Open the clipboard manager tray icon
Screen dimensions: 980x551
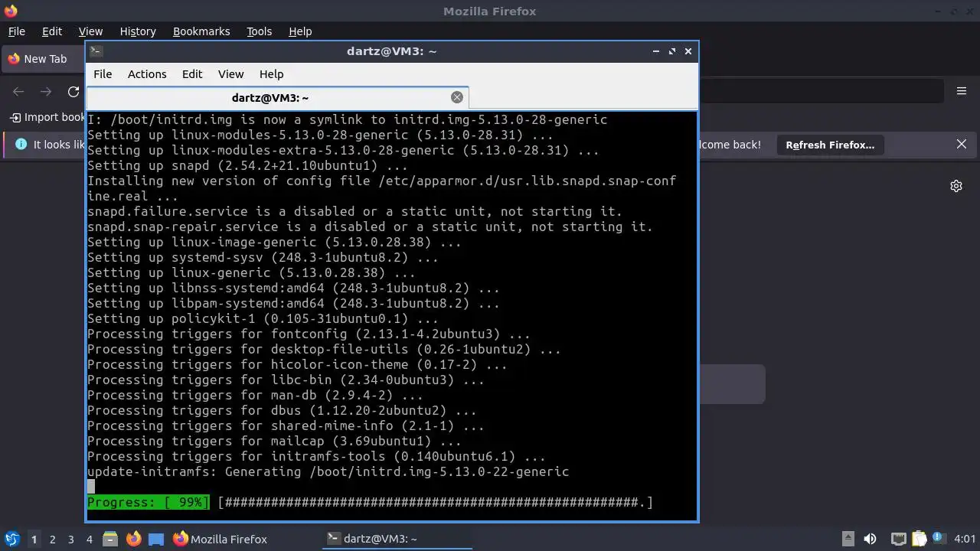(x=919, y=539)
